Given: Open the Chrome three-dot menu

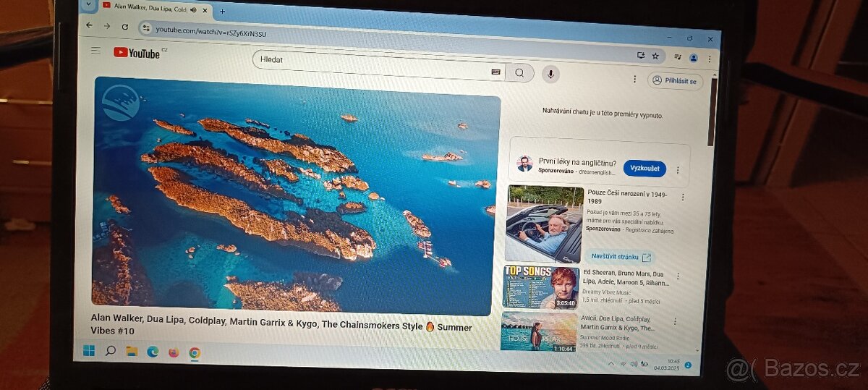Looking at the screenshot, I should click(709, 59).
